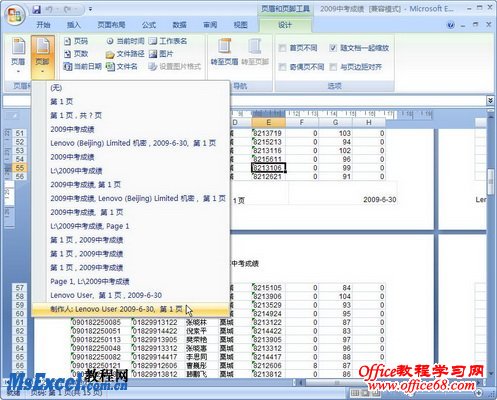The height and width of the screenshot is (400, 497).
Task: Open the Quick Access Toolbar customize arrow
Action: point(90,9)
